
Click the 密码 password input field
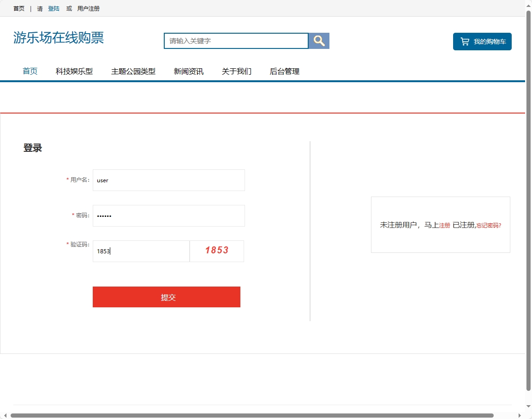[168, 215]
